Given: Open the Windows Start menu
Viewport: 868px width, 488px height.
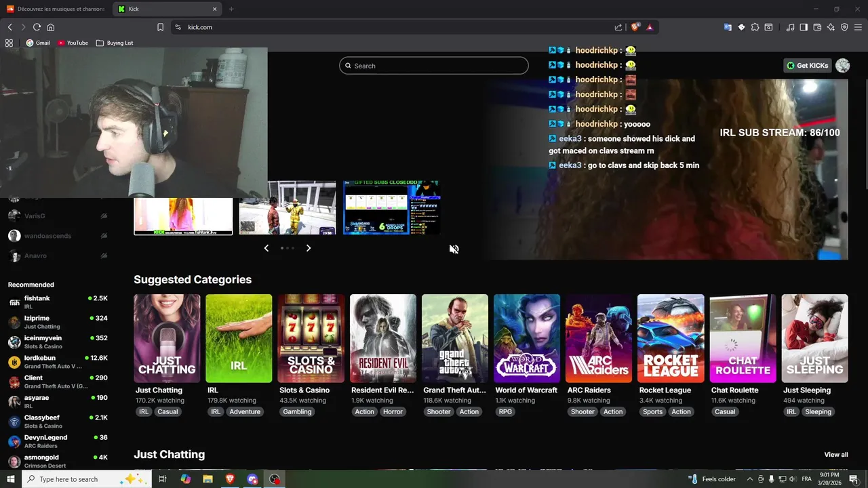Looking at the screenshot, I should coord(11,479).
